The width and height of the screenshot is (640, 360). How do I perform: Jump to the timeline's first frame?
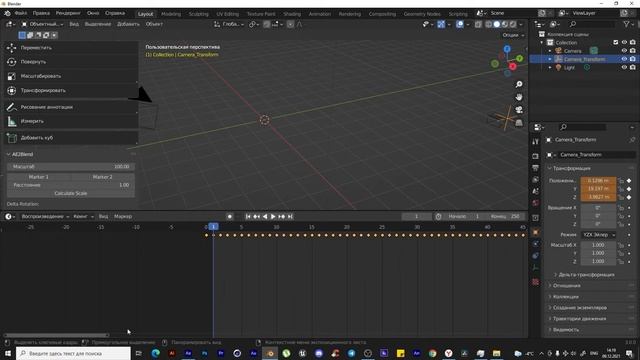point(248,217)
